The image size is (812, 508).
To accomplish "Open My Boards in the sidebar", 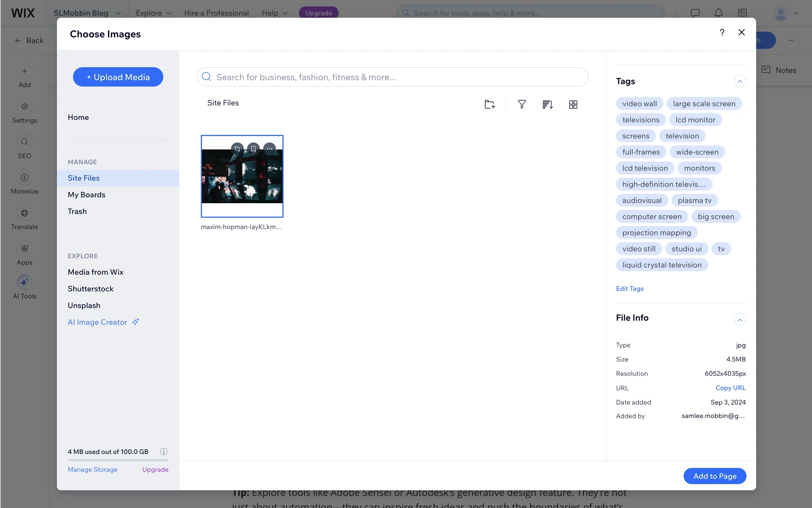I will pyautogui.click(x=86, y=195).
